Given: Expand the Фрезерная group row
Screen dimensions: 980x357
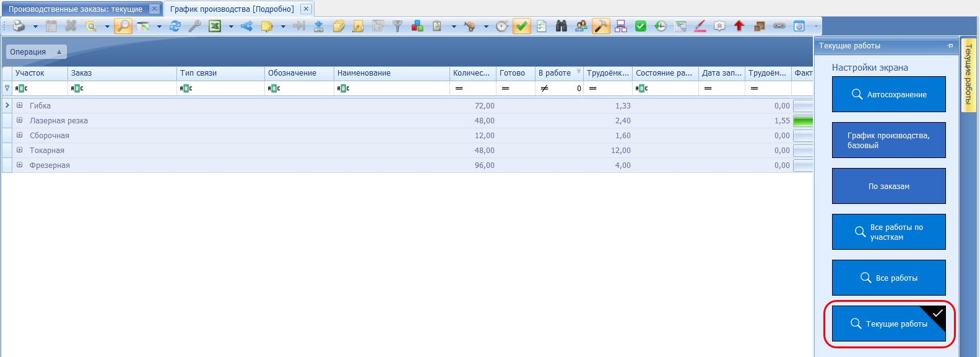Looking at the screenshot, I should [x=20, y=165].
